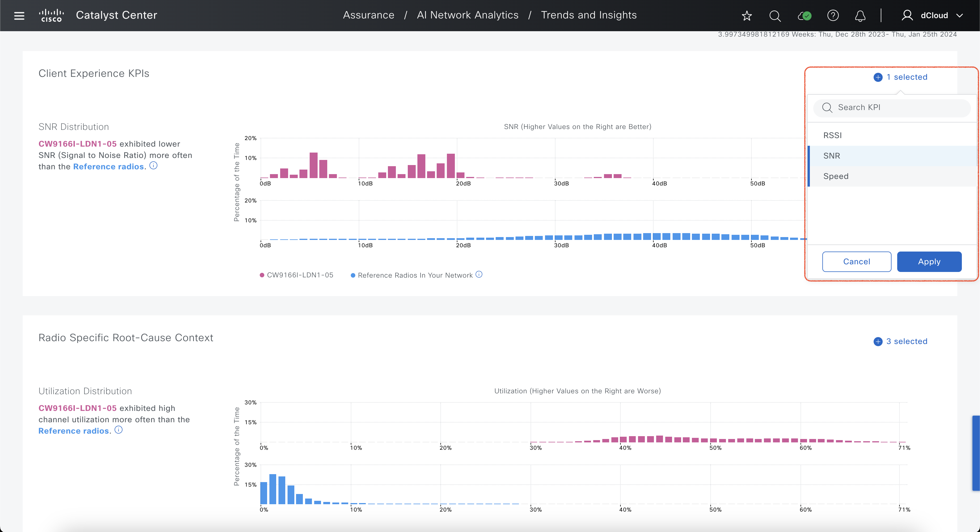Click the plus icon next to 3 selected

point(878,341)
